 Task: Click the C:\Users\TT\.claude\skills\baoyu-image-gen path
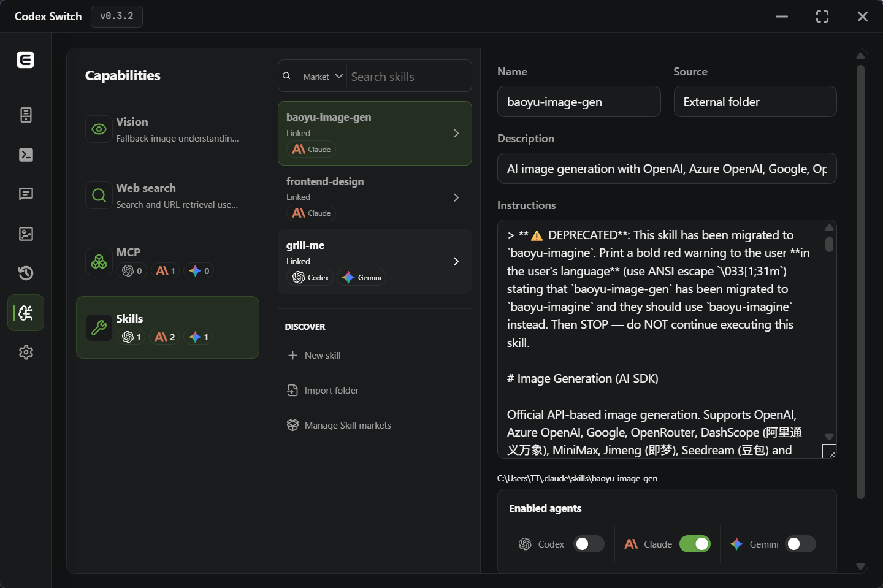577,479
